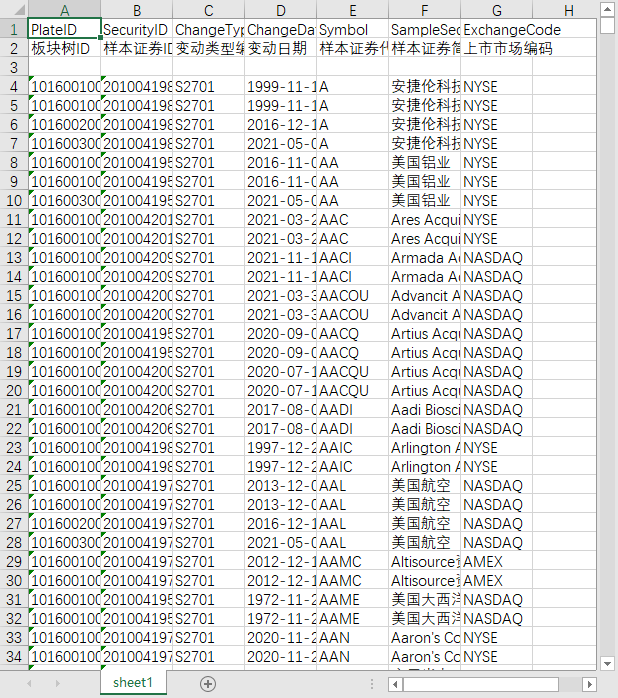Click horizontal scrollbar left arrow
Viewport: 618px width, 698px height.
click(395, 684)
